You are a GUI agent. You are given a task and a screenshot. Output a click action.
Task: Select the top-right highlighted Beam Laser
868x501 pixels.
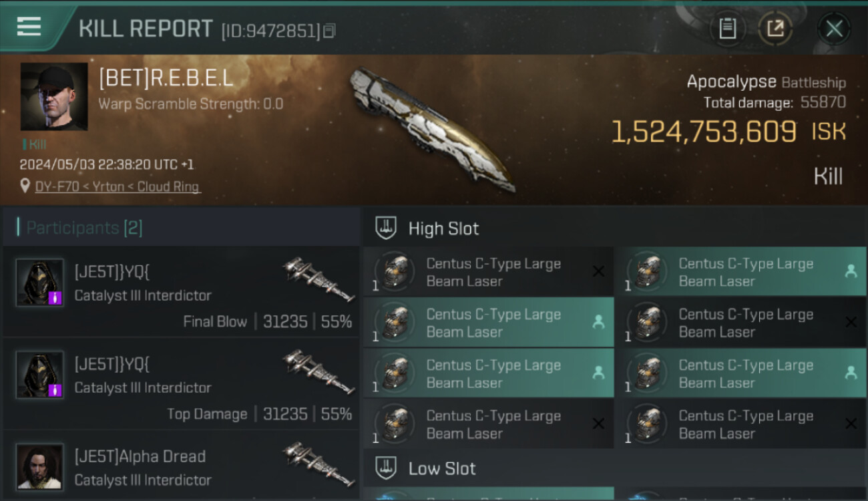(x=740, y=272)
